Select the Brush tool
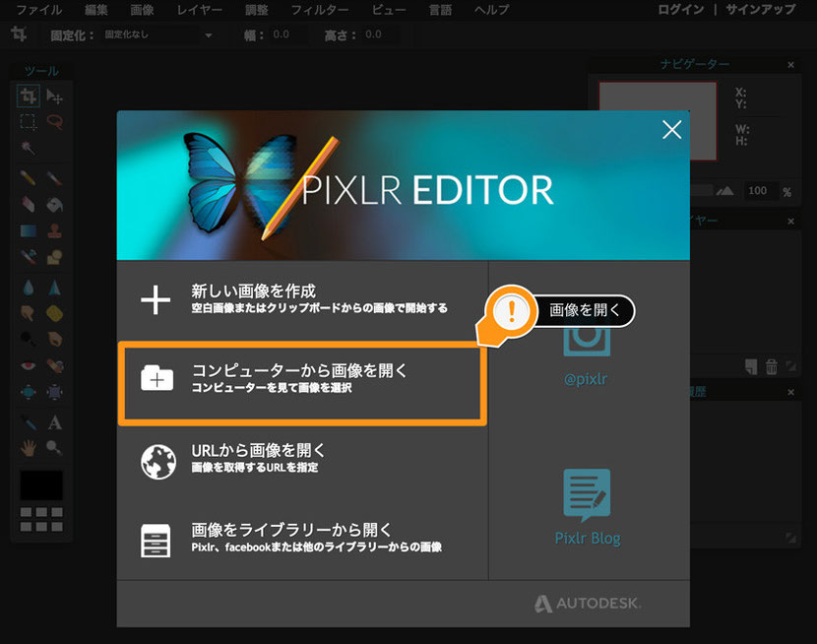 point(54,178)
